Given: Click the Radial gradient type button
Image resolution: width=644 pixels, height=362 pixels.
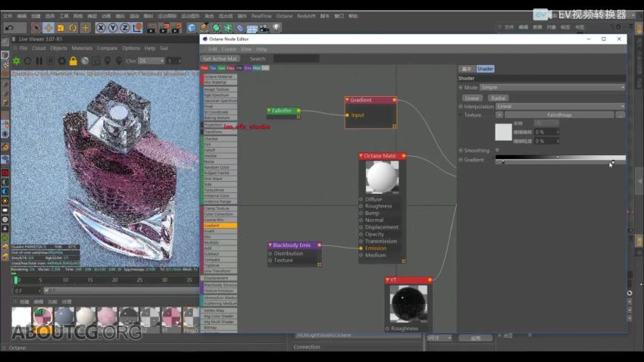Looking at the screenshot, I should tap(499, 98).
